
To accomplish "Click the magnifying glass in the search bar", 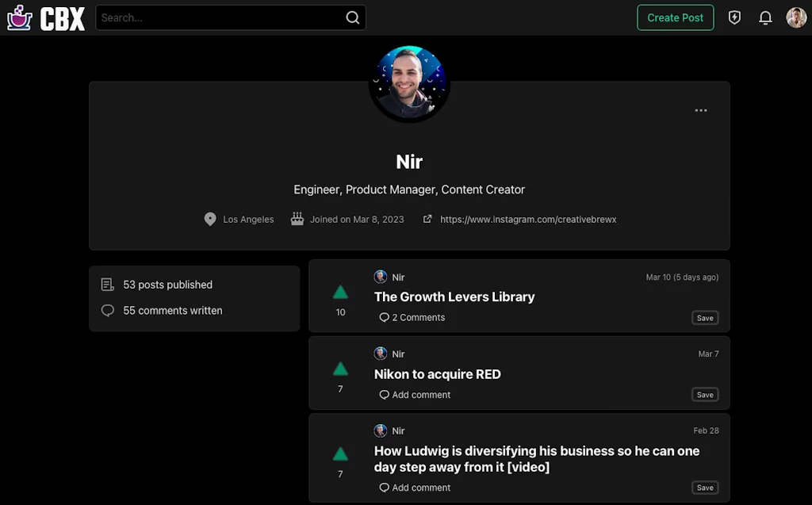I will tap(352, 17).
